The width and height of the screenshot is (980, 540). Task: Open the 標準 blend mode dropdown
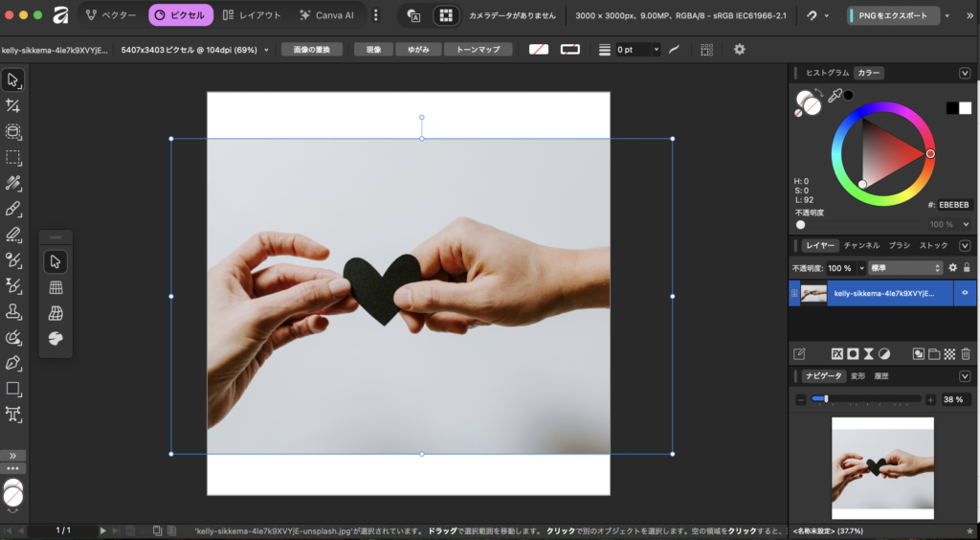tap(905, 268)
